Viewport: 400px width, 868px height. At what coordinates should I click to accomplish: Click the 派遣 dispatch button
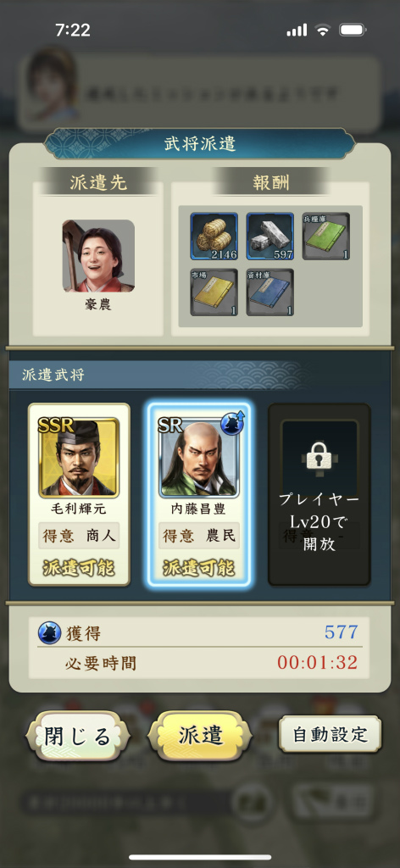coord(200,736)
